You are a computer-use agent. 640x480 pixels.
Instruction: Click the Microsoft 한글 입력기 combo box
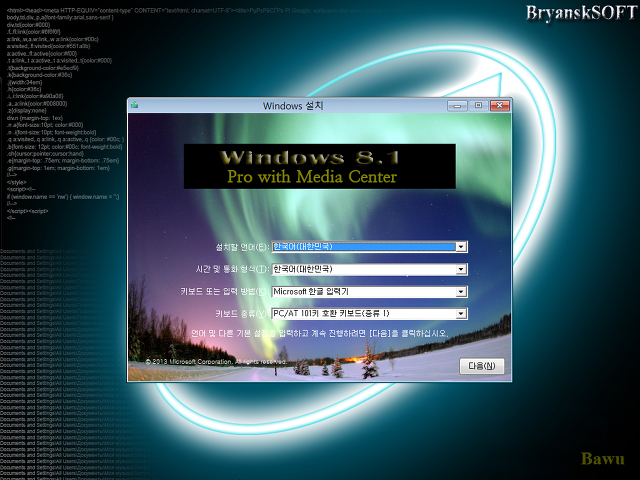coord(369,291)
